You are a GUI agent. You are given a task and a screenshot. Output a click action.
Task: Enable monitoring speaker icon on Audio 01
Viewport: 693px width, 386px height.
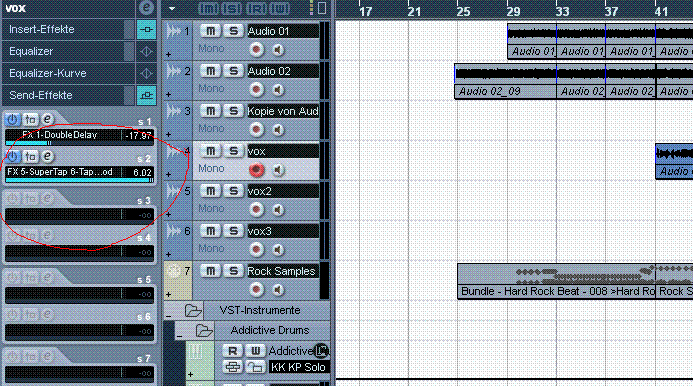pos(278,50)
